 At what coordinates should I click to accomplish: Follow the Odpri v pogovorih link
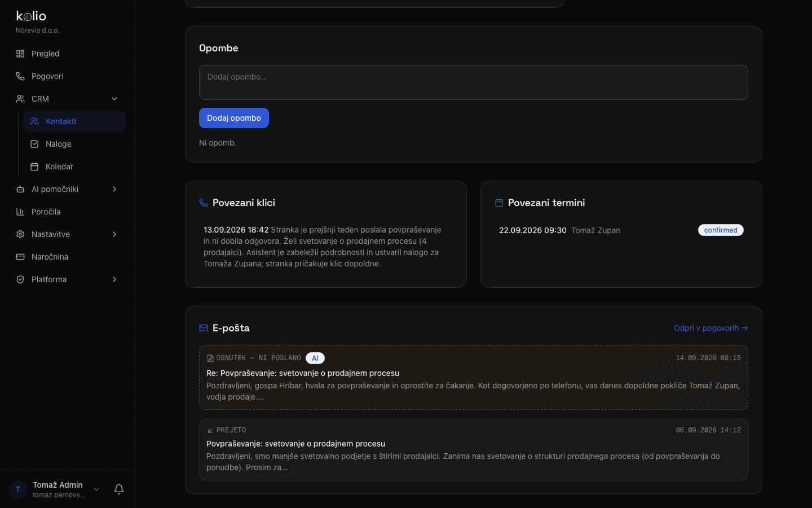(710, 328)
